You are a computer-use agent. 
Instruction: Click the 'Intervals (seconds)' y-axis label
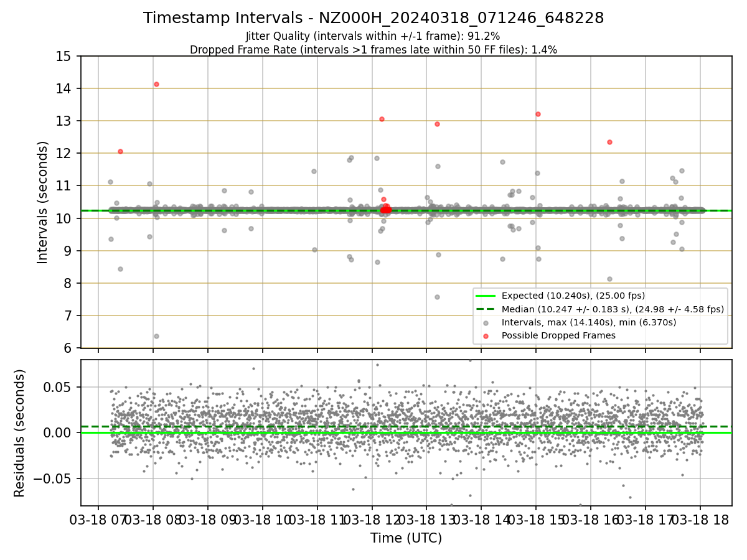pyautogui.click(x=43, y=202)
